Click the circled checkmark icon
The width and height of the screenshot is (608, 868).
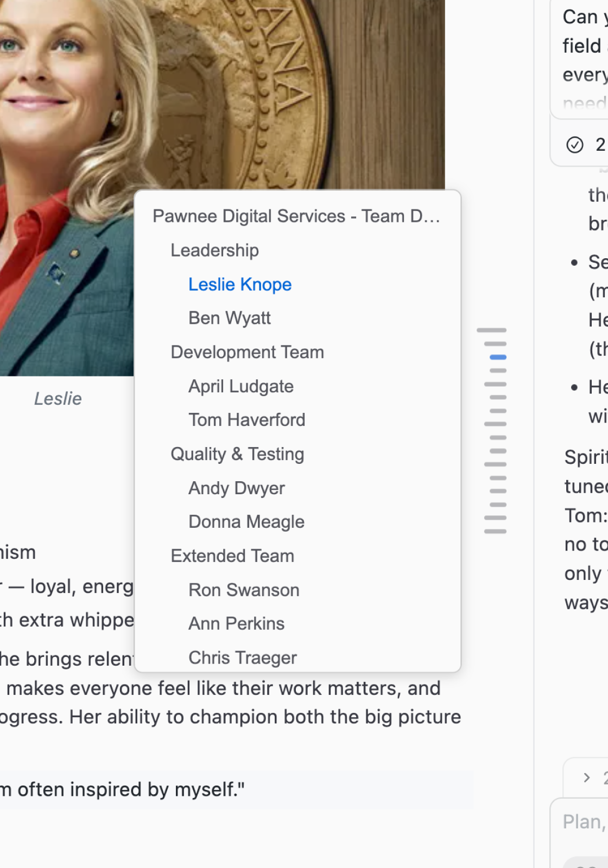pos(574,145)
